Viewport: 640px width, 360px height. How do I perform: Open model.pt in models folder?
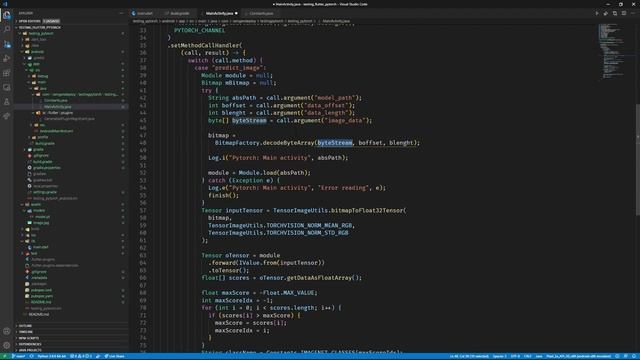[x=42, y=217]
